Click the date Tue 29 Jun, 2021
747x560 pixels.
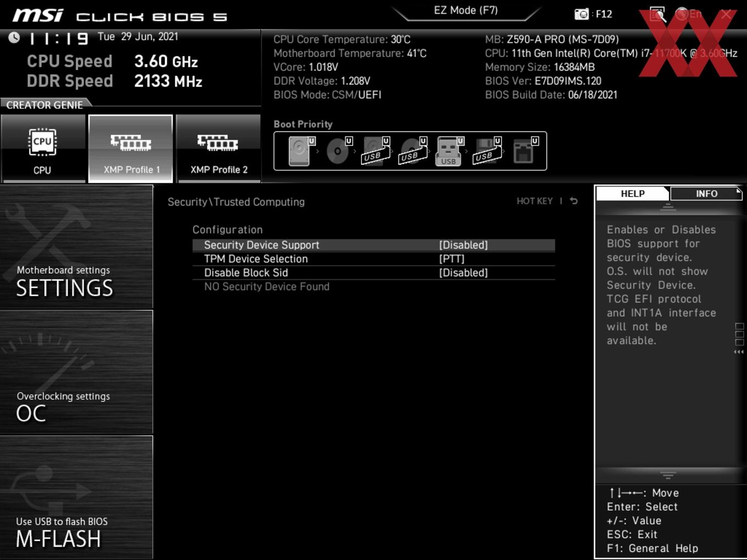tap(138, 37)
